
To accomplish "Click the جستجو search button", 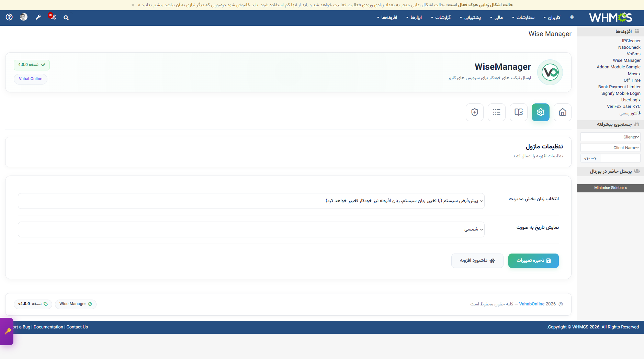I will point(590,158).
